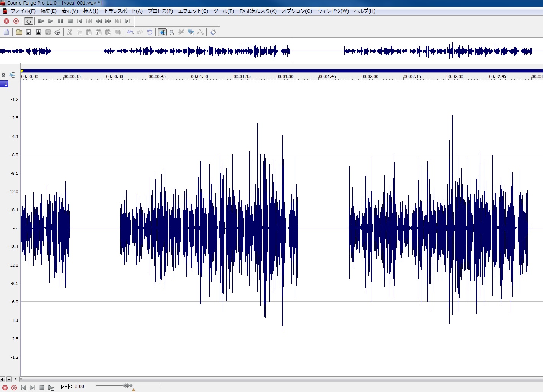Click Play in the bottom data window transport
543x392 pixels.
51,388
